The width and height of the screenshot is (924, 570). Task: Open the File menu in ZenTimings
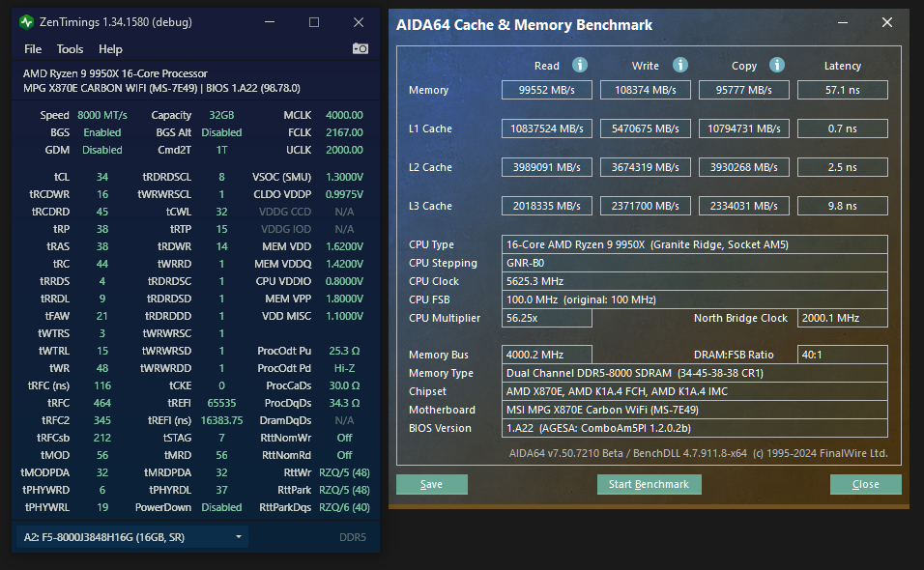32,48
